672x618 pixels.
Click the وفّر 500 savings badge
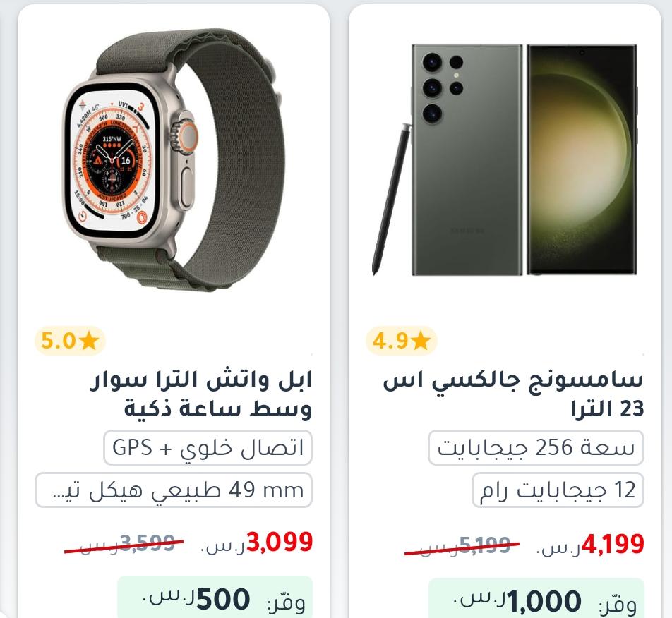coord(215,597)
